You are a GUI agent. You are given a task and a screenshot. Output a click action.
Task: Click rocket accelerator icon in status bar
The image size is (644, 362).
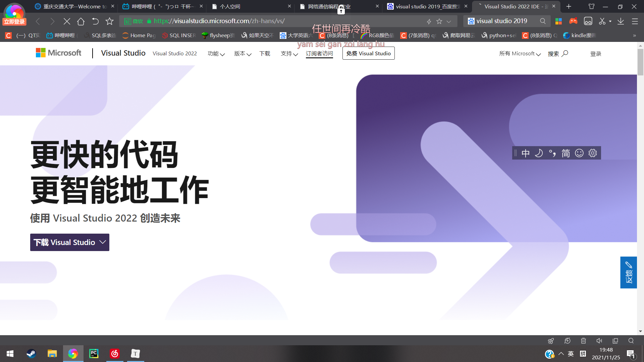551,341
